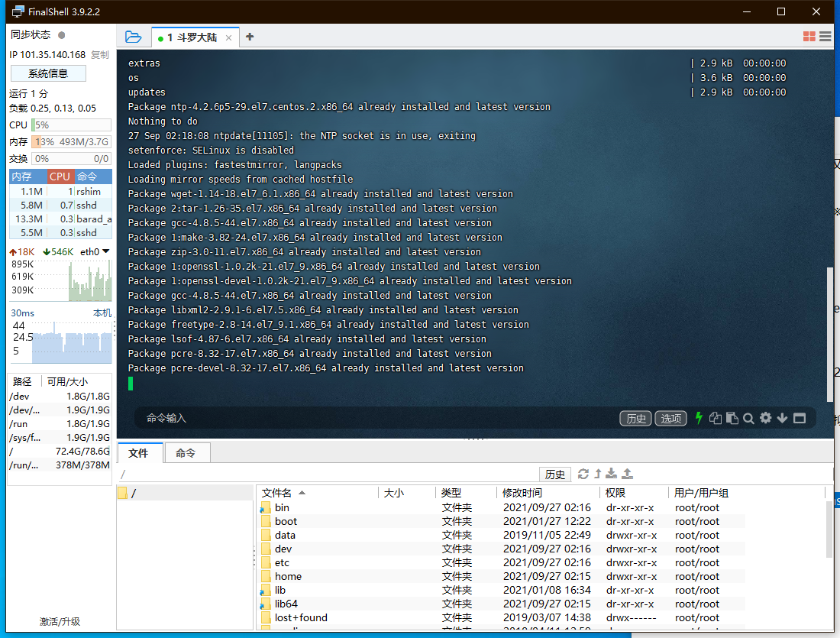Open the hamburger menu at top right
This screenshot has width=840, height=638.
point(825,37)
